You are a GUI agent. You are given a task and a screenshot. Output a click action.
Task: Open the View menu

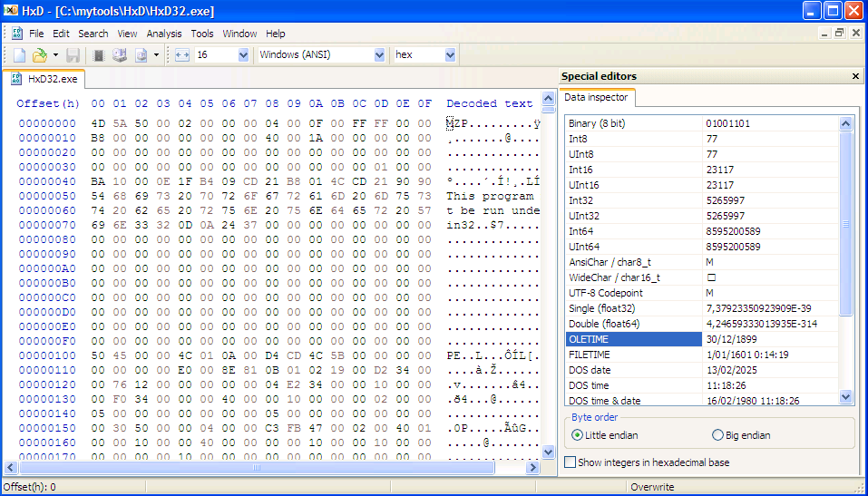(127, 34)
